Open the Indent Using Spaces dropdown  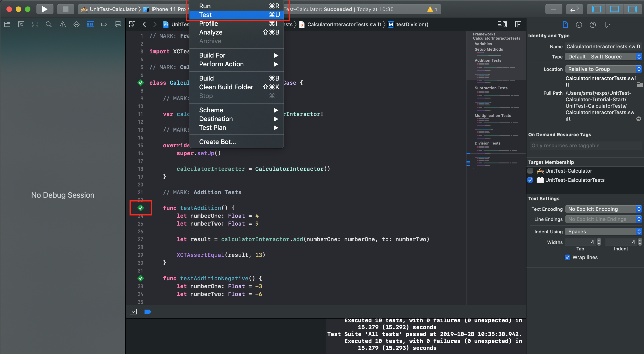pos(603,232)
